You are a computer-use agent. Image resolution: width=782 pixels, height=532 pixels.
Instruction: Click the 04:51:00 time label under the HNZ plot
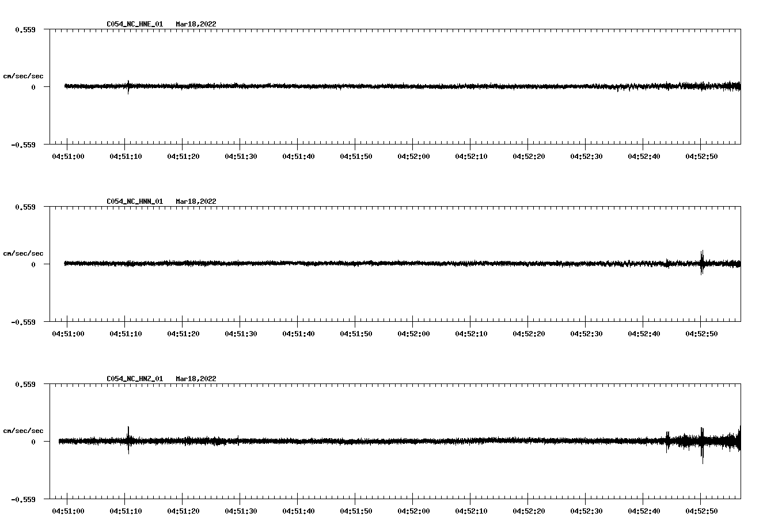click(68, 511)
